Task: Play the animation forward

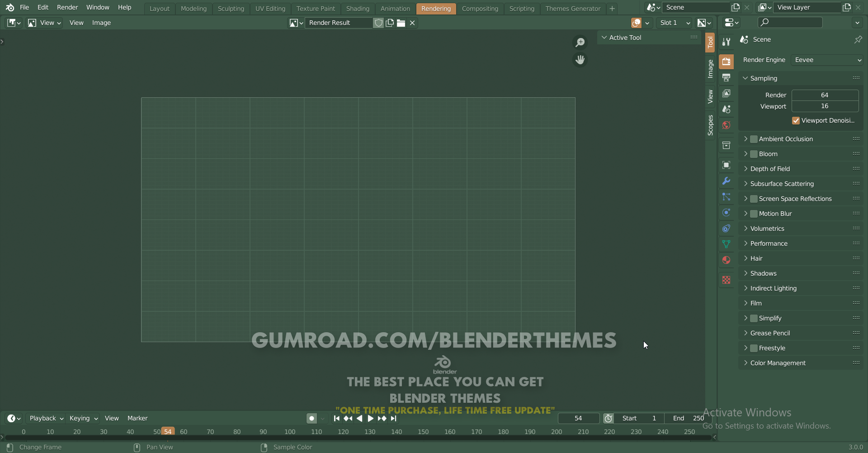Action: coord(371,419)
